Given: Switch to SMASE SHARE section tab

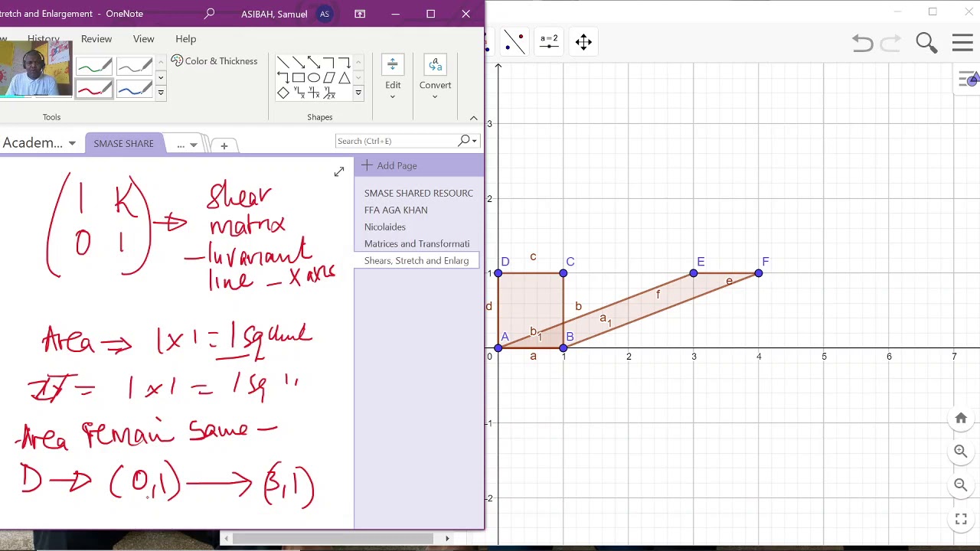Looking at the screenshot, I should 123,144.
